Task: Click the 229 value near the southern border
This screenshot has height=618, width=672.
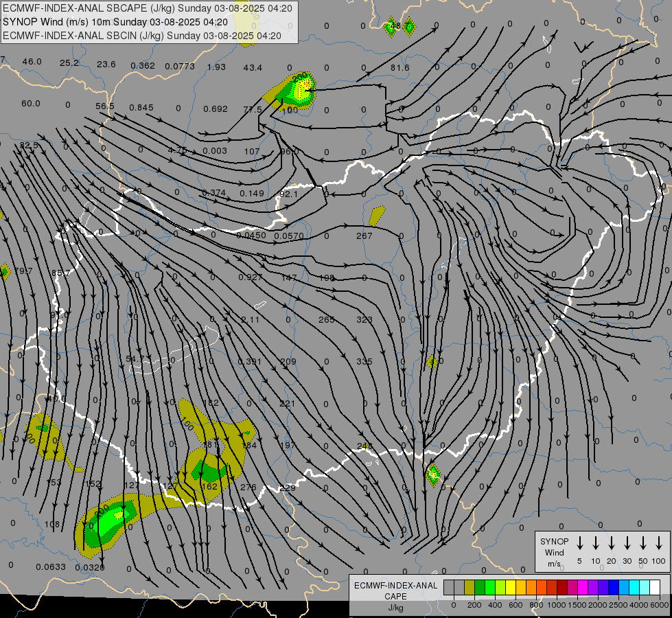Action: [x=287, y=488]
